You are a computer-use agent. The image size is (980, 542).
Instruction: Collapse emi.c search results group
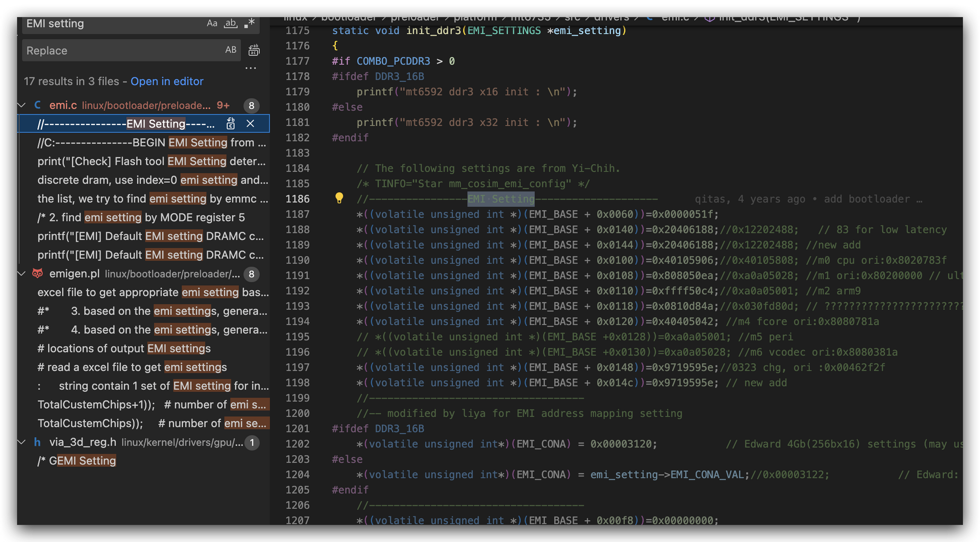pyautogui.click(x=22, y=105)
